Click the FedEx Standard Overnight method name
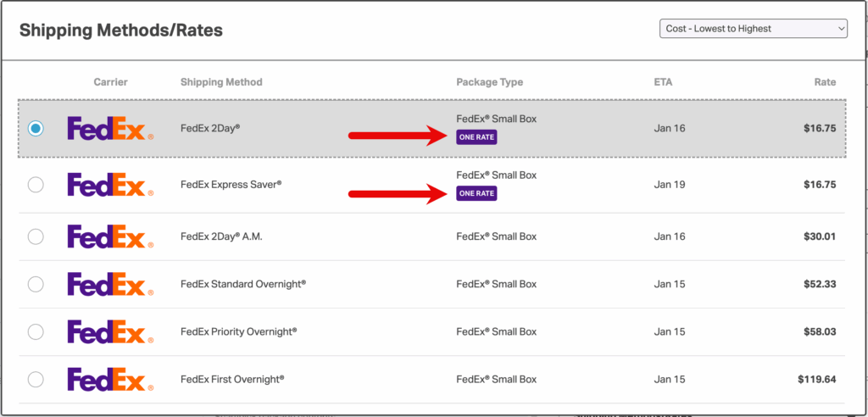This screenshot has width=868, height=417. (x=243, y=284)
